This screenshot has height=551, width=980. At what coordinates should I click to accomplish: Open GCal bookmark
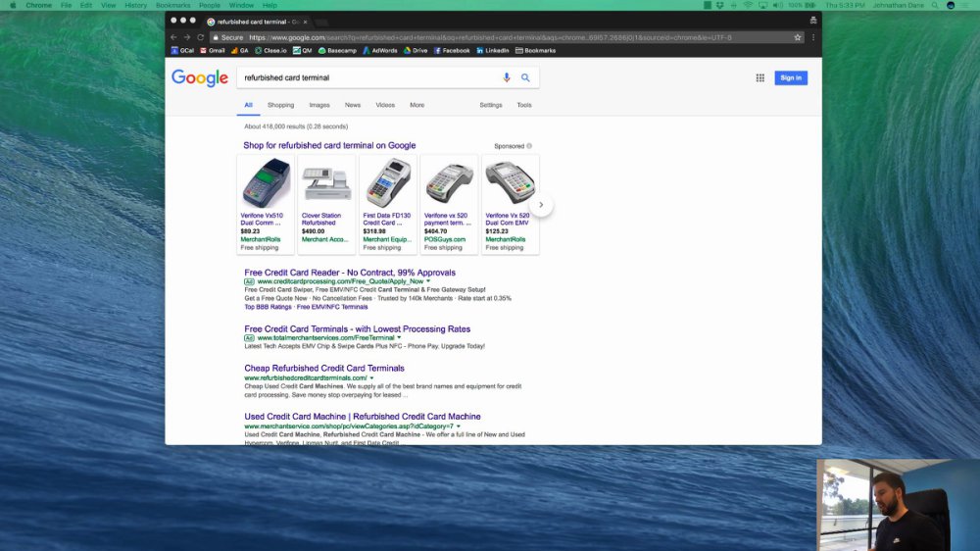pyautogui.click(x=182, y=51)
